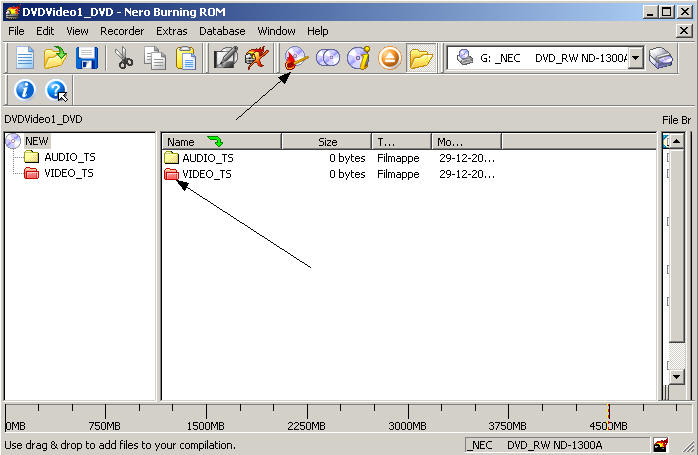Sort by the T... type column header
Viewport: 698px width, 455px height.
pos(402,142)
